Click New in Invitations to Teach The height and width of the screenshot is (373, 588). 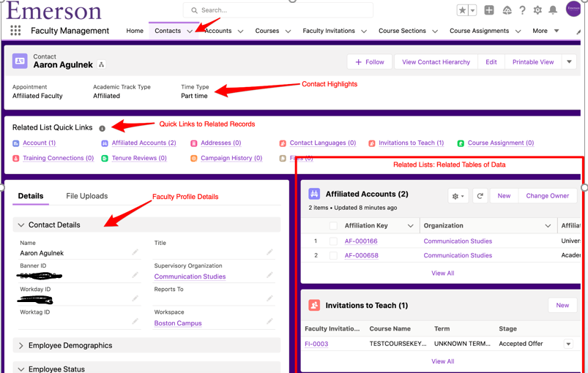tap(562, 305)
